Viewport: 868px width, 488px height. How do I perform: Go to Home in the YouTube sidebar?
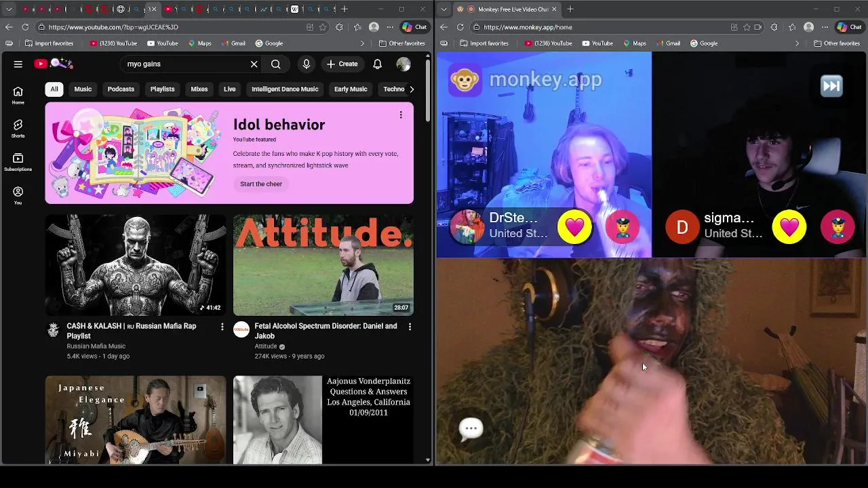[x=18, y=96]
